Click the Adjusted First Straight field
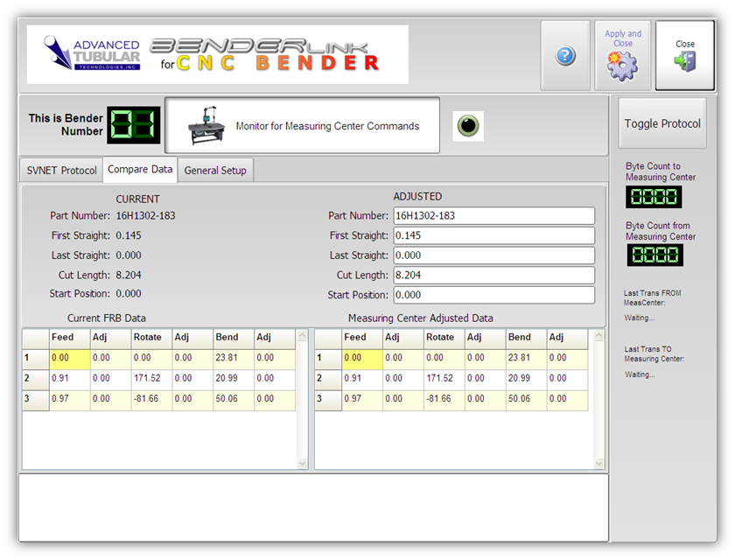735x560 pixels. [x=493, y=236]
